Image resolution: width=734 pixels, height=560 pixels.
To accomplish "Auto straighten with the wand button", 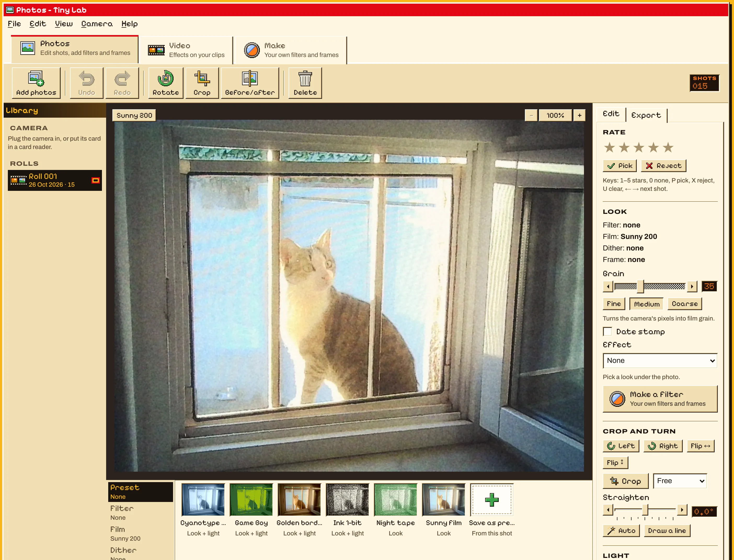I will pyautogui.click(x=621, y=530).
